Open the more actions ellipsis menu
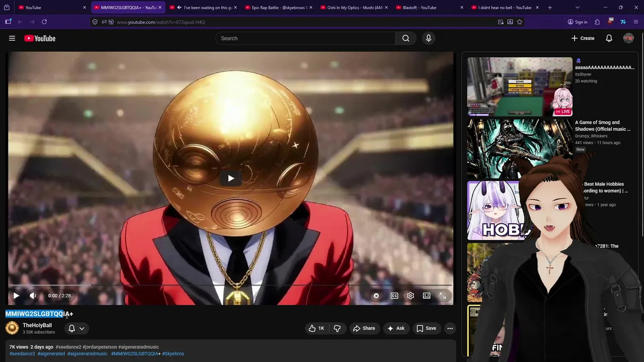Screen dimensions: 644x362 450,328
